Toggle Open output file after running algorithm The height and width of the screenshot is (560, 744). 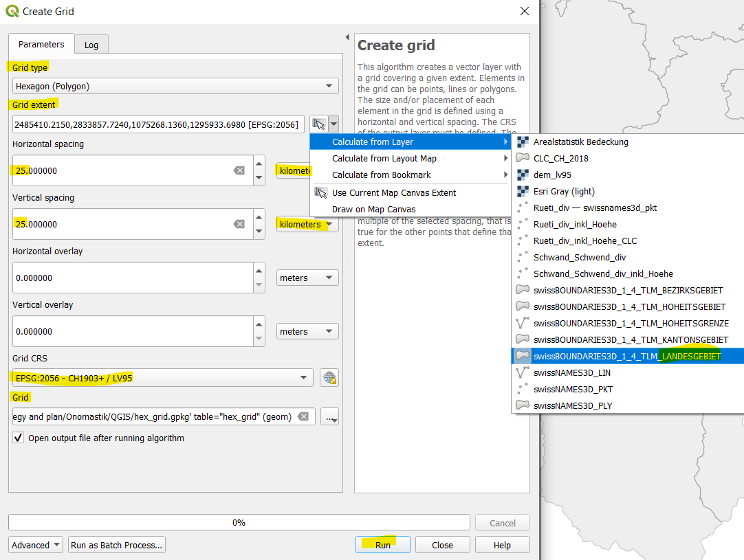[x=19, y=438]
